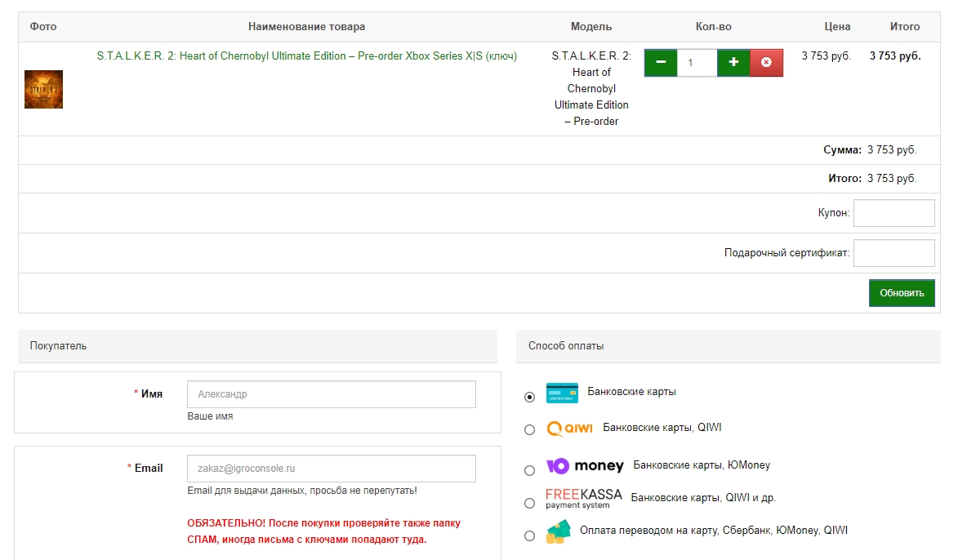Click the YooMoney logo icon
Image resolution: width=976 pixels, height=560 pixels.
[585, 465]
